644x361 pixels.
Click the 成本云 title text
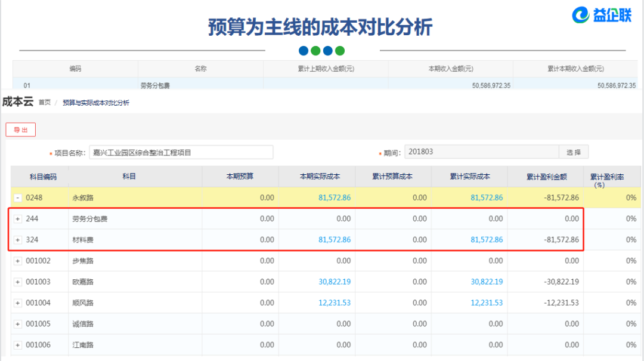(x=18, y=101)
